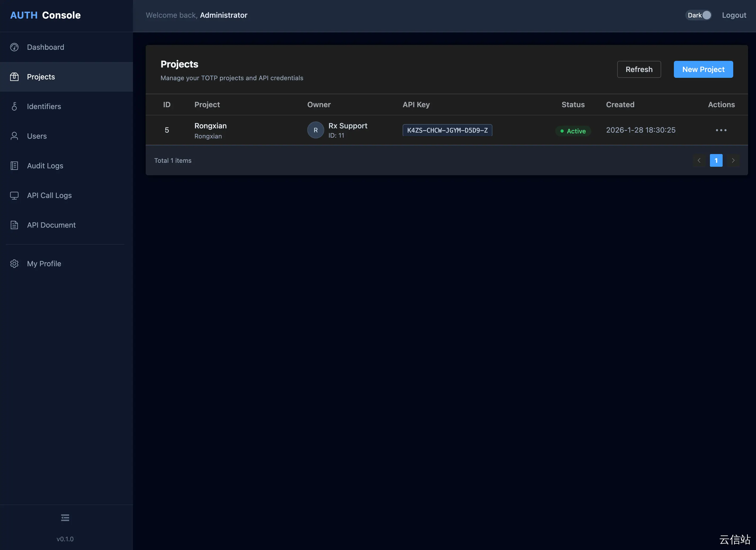This screenshot has height=550, width=756.
Task: Click the My Profile gear icon
Action: point(14,264)
